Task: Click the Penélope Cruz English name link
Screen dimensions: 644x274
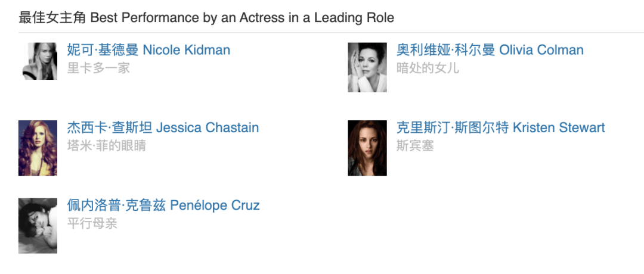Action: click(215, 205)
